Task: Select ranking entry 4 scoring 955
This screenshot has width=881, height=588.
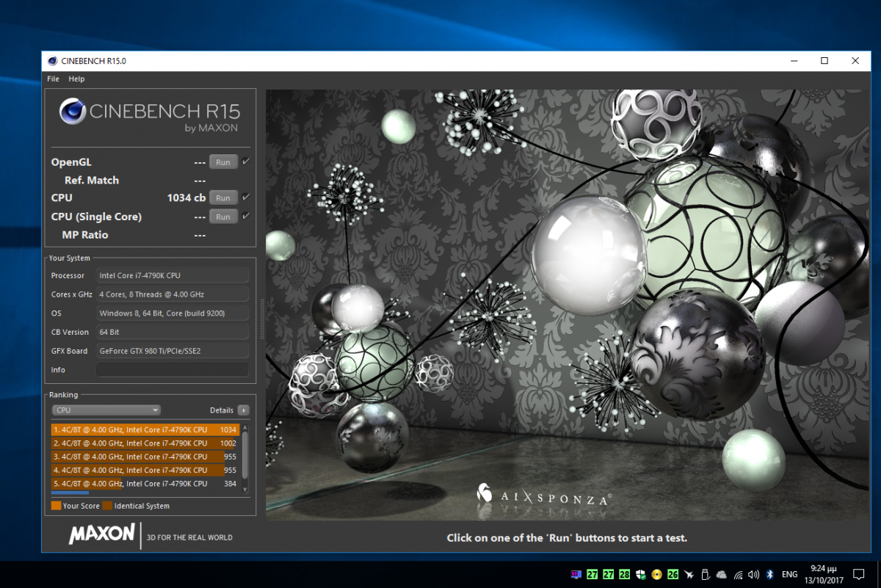Action: [x=145, y=470]
